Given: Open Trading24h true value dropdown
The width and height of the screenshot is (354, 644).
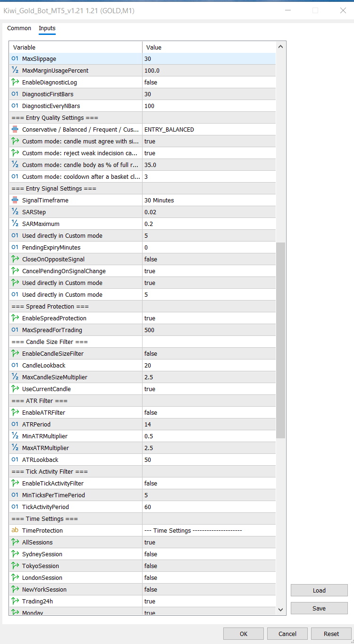Looking at the screenshot, I should 209,601.
